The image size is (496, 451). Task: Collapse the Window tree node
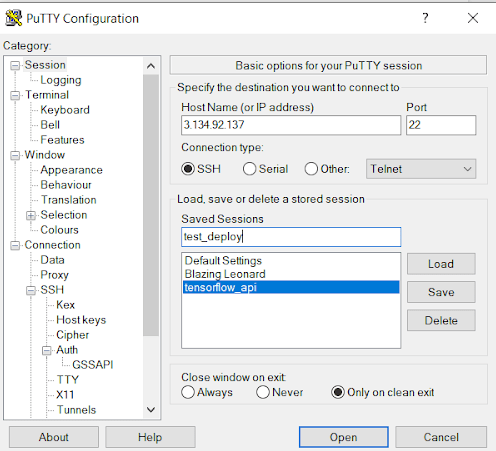click(15, 155)
